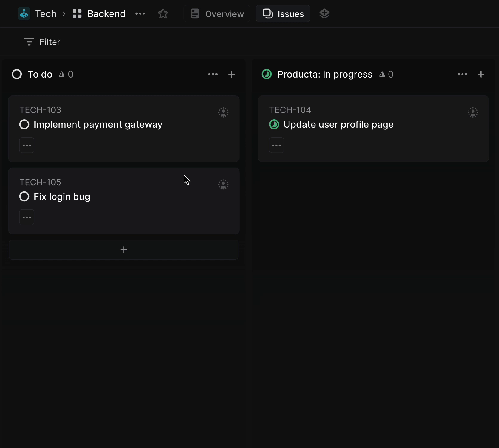Open Backend project more options menu
This screenshot has width=499, height=448.
[x=140, y=14]
